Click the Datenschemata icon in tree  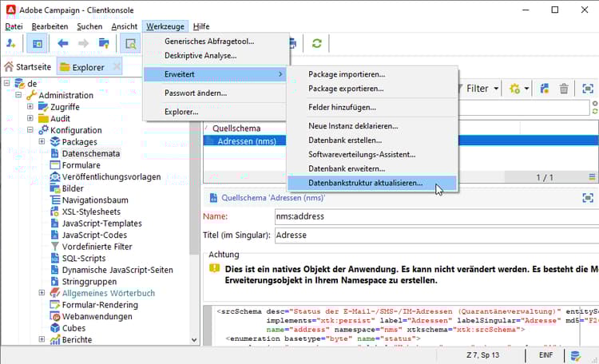(54, 153)
